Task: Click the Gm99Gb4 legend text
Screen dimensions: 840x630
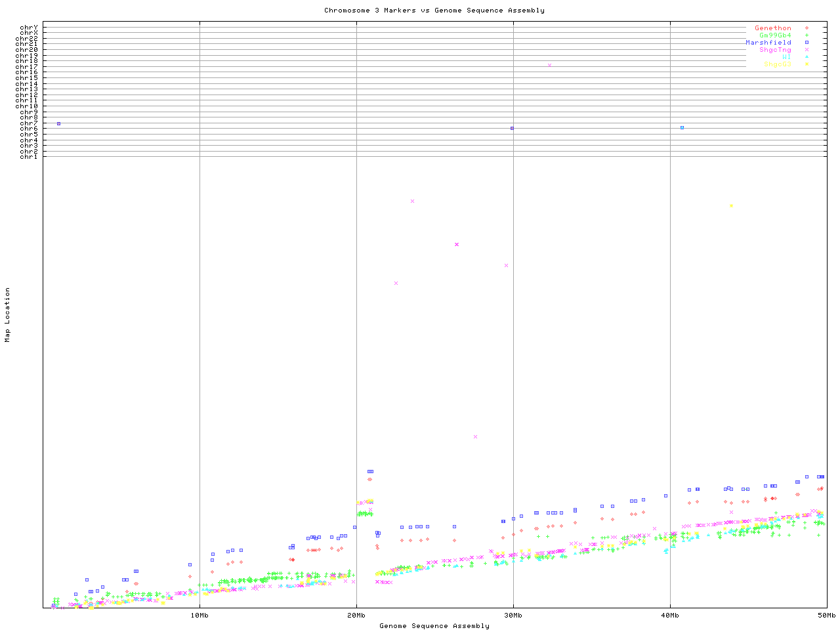Action: tap(775, 35)
